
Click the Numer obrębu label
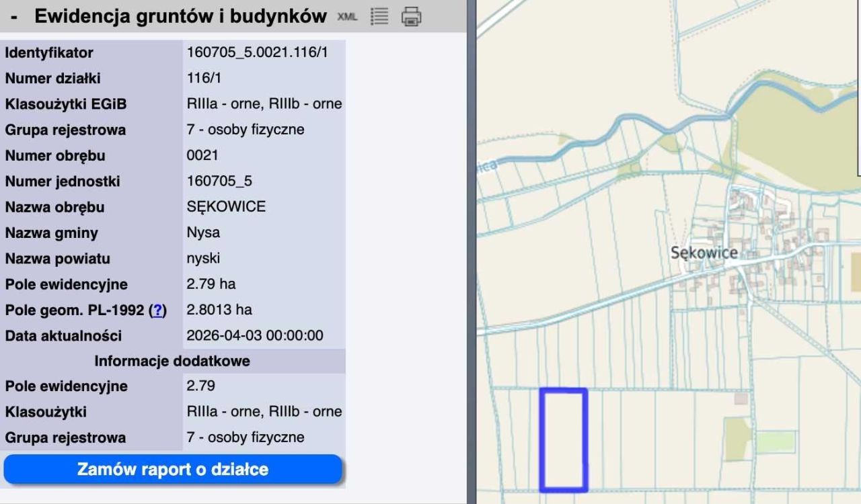(x=55, y=155)
